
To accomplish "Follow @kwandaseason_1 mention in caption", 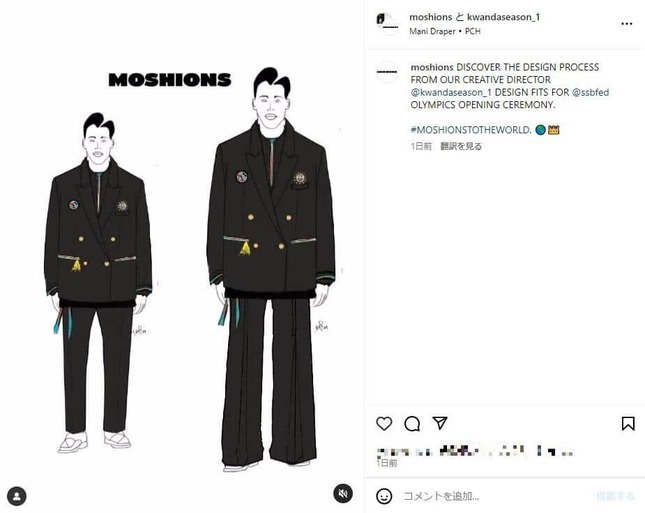I will click(x=451, y=92).
